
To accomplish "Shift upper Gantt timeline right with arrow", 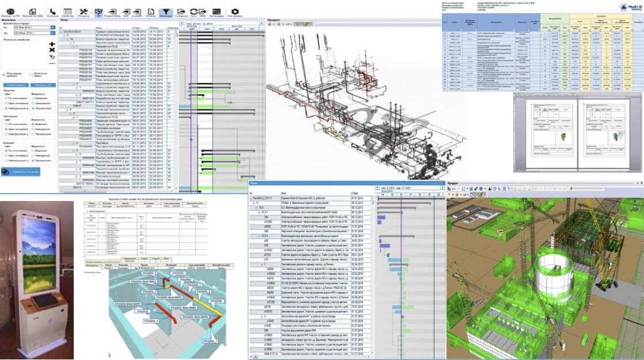I will click(x=261, y=24).
